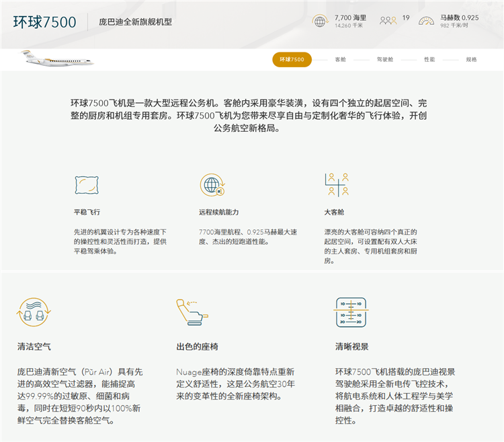Click the reclining seat icon above 出色的座椅
504x442 pixels.
pos(192,312)
